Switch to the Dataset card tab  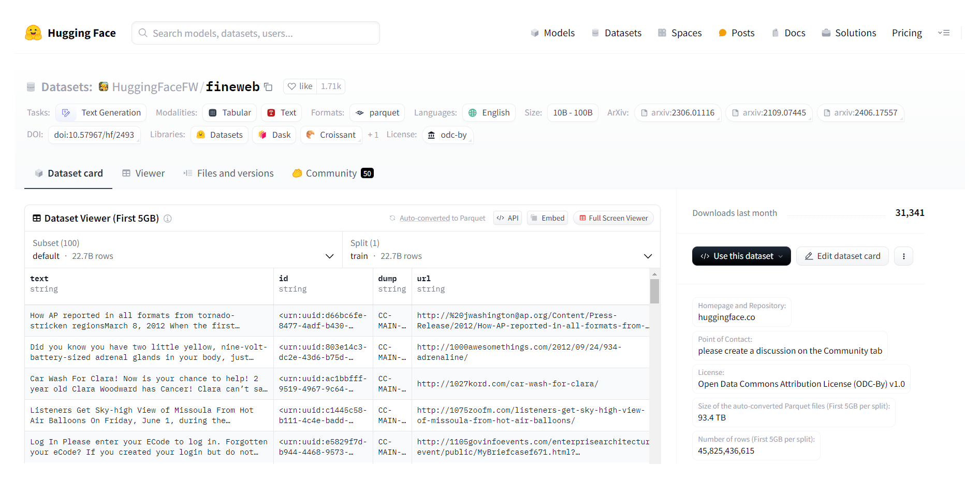pos(68,173)
